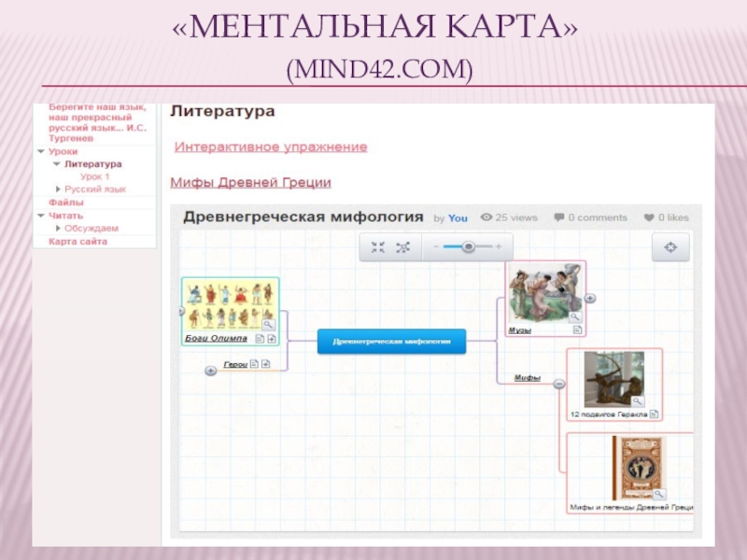
Task: Click the 25 views text
Action: point(516,217)
